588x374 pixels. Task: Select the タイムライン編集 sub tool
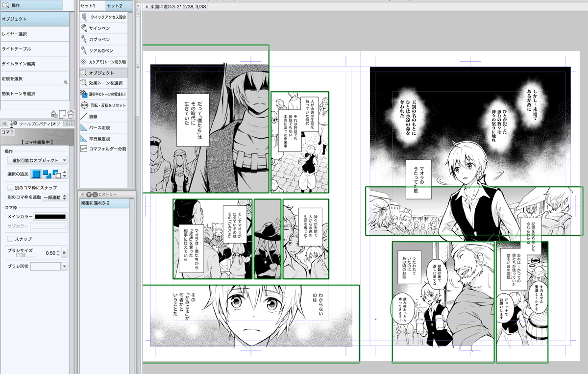coord(35,64)
